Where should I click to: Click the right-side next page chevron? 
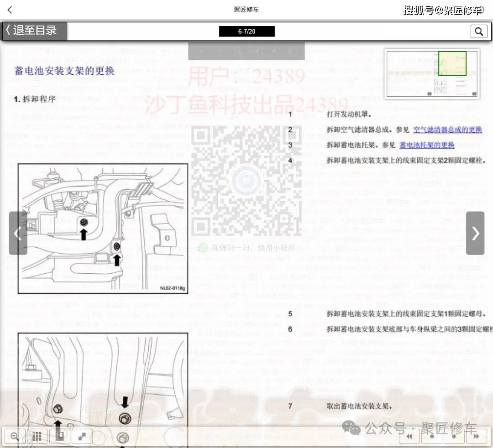[475, 233]
